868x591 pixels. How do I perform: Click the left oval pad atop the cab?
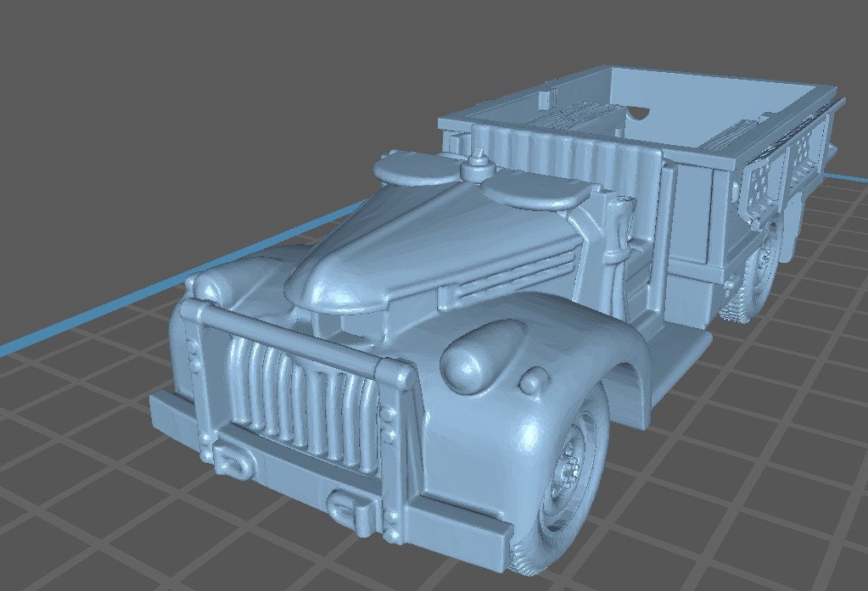coord(412,170)
